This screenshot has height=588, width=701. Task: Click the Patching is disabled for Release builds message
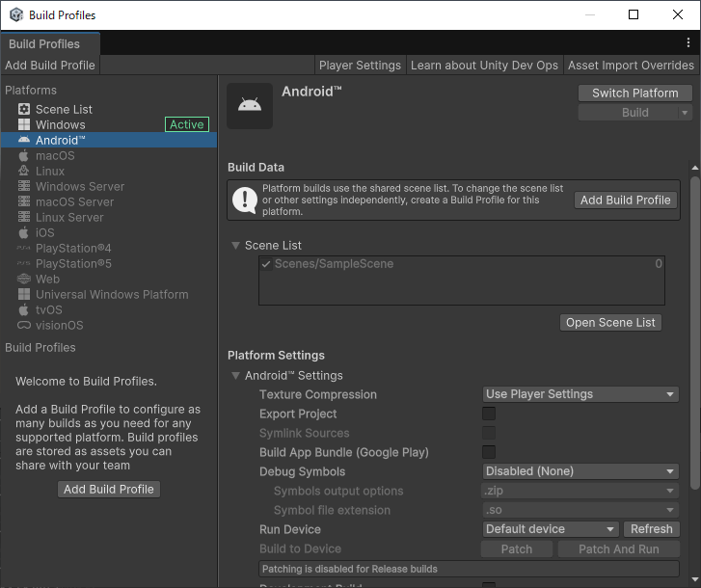pyautogui.click(x=469, y=569)
